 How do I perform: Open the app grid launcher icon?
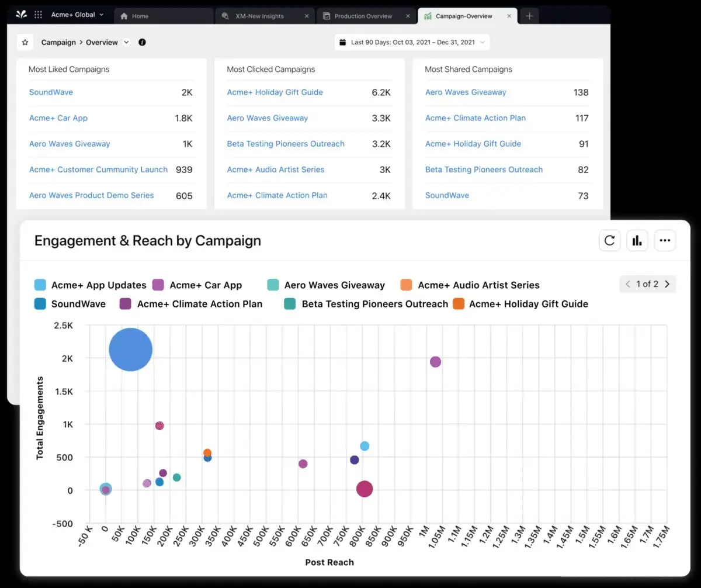pos(38,15)
